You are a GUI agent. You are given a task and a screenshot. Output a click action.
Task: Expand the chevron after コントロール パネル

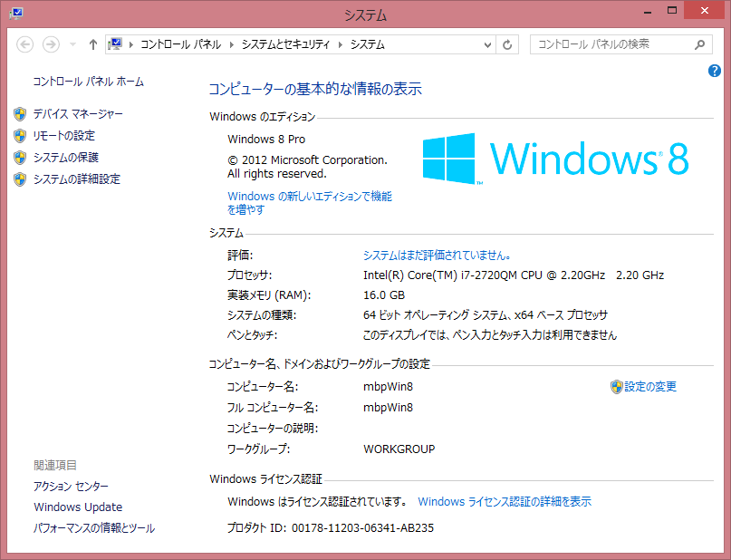tap(232, 44)
